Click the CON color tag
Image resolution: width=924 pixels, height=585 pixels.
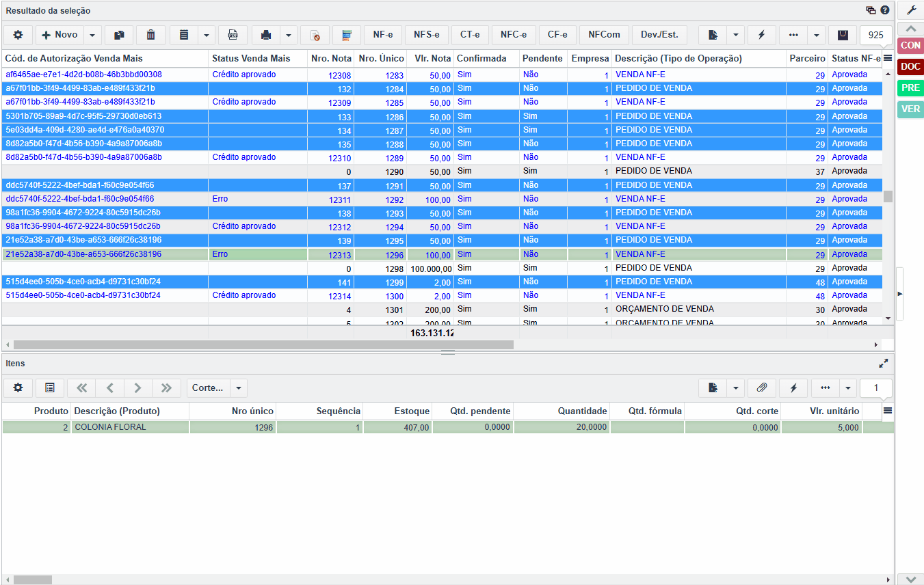(910, 46)
